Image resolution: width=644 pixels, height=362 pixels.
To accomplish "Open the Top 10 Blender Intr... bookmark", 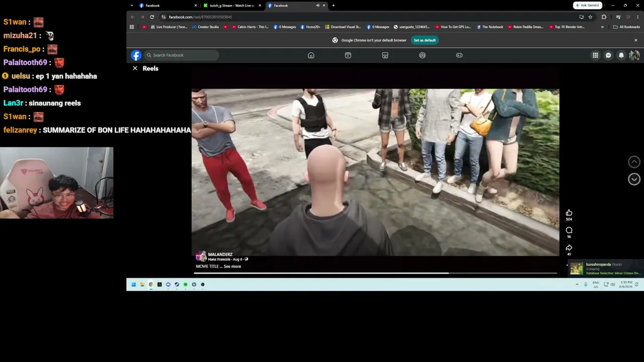I will tap(567, 27).
